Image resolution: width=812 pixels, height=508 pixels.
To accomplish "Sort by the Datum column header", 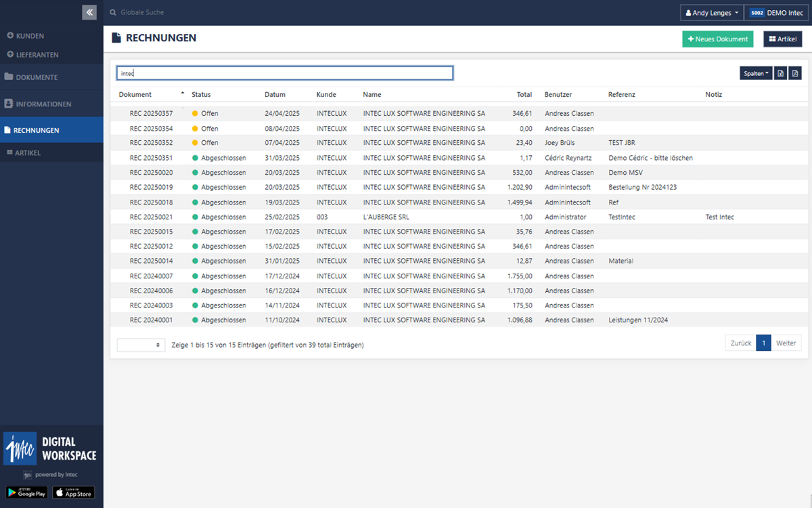I will (275, 95).
